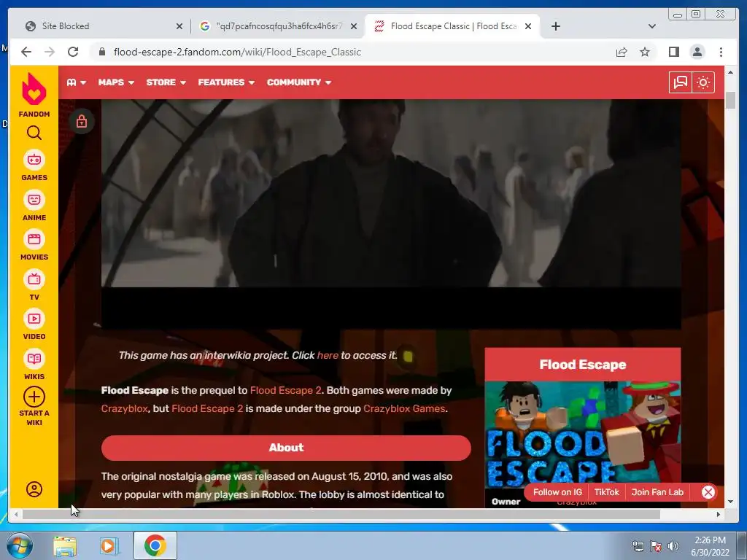Click the browser Back arrow

pos(26,52)
